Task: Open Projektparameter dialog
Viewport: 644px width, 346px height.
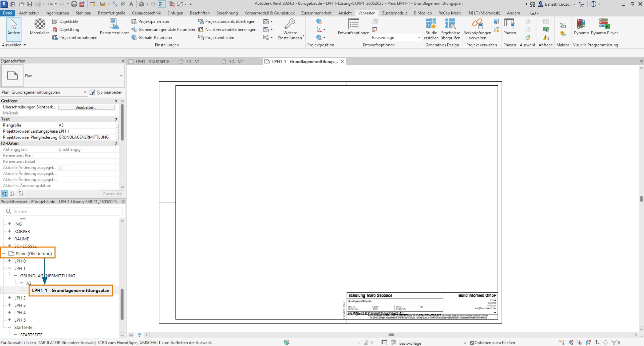Action: pyautogui.click(x=150, y=21)
